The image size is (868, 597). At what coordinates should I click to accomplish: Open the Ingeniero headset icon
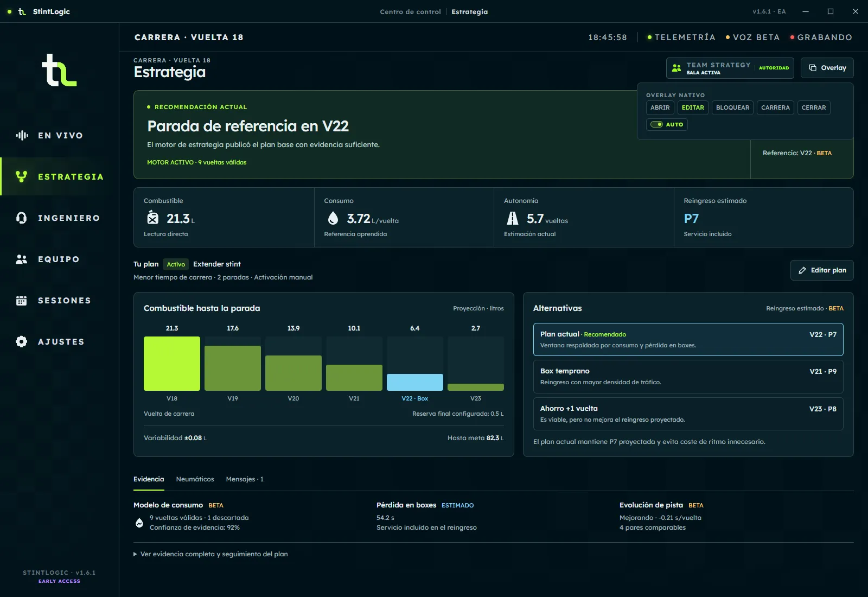22,218
